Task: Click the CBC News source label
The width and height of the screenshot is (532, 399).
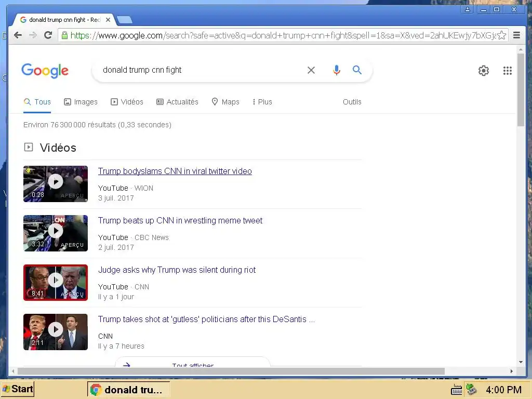Action: tap(151, 237)
